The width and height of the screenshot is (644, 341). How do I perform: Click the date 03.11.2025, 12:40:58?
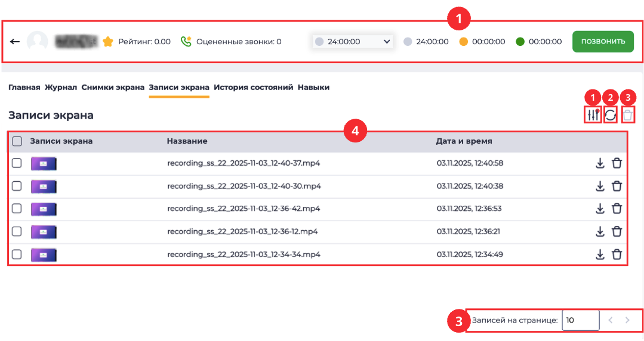[x=470, y=163]
